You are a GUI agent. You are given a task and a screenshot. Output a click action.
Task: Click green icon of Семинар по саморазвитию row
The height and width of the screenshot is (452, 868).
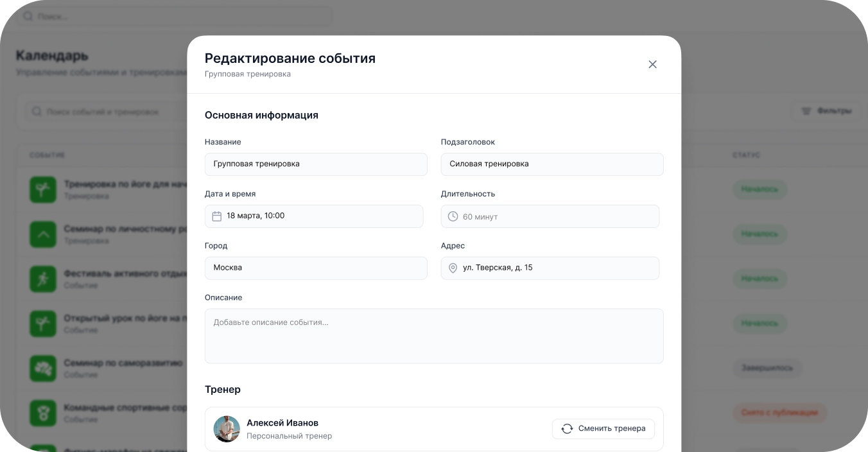[43, 368]
